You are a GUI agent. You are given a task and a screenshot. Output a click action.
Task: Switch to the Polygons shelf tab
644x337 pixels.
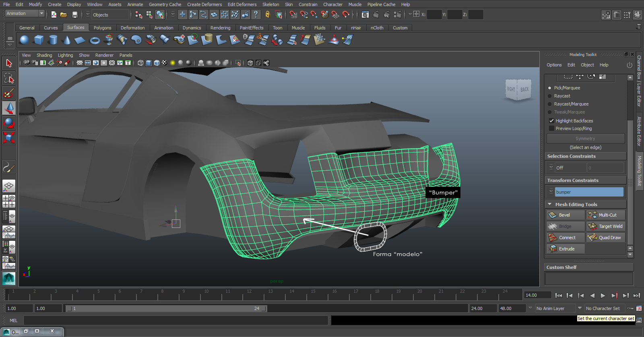click(x=102, y=28)
